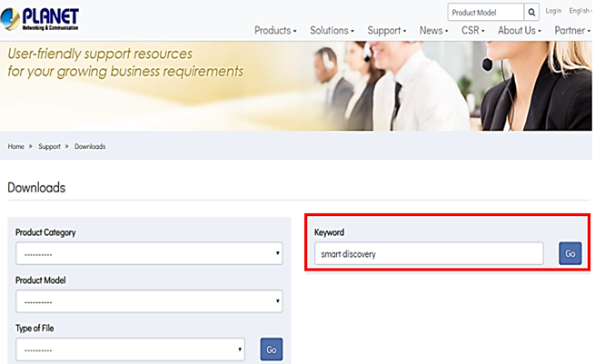Open the Solutions menu
Viewport: 595px width, 364px height.
click(x=332, y=31)
